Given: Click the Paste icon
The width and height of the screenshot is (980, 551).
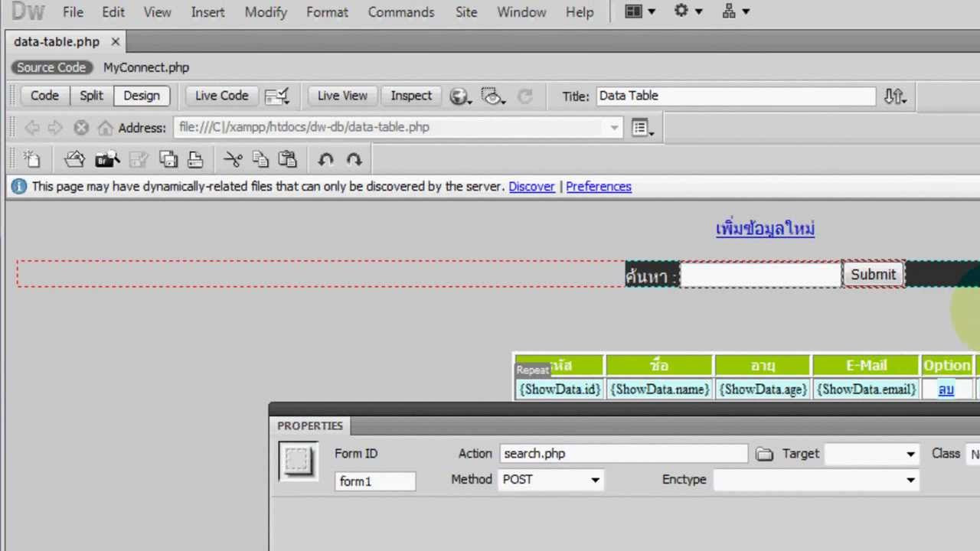Looking at the screenshot, I should pos(287,159).
